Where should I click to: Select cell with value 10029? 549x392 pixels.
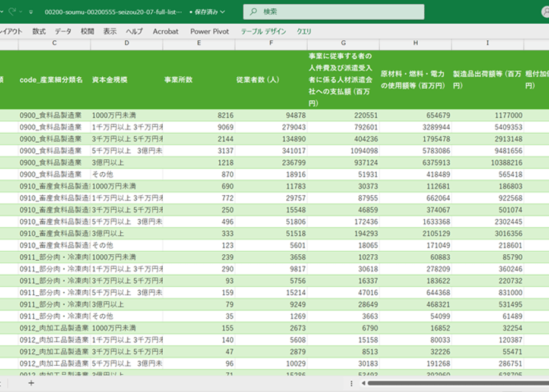271,363
